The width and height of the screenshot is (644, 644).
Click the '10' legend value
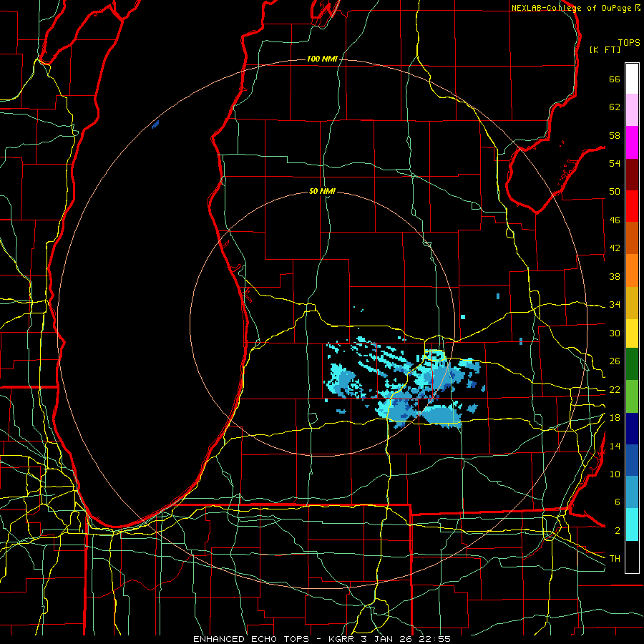click(x=615, y=474)
